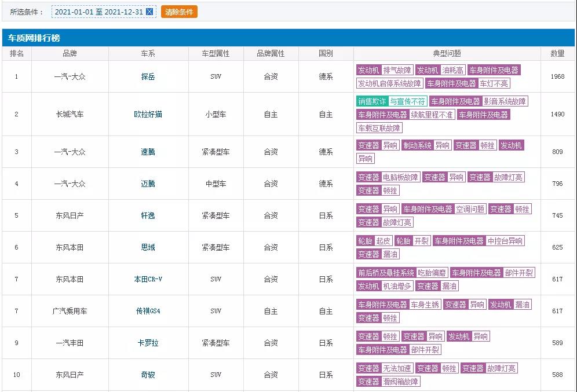Open the 探岳 car series link
This screenshot has height=392, width=577.
(148, 76)
